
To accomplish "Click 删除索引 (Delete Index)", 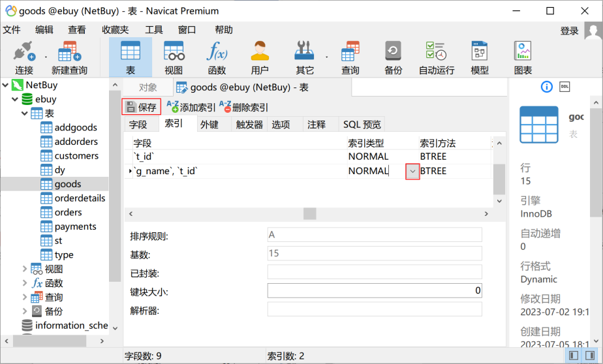I will coord(244,107).
